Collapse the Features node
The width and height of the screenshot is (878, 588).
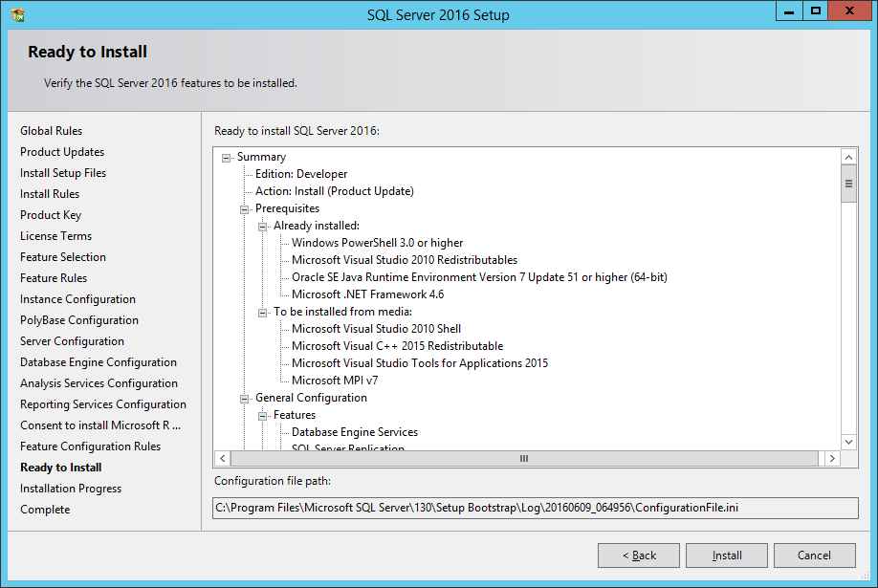[x=262, y=415]
